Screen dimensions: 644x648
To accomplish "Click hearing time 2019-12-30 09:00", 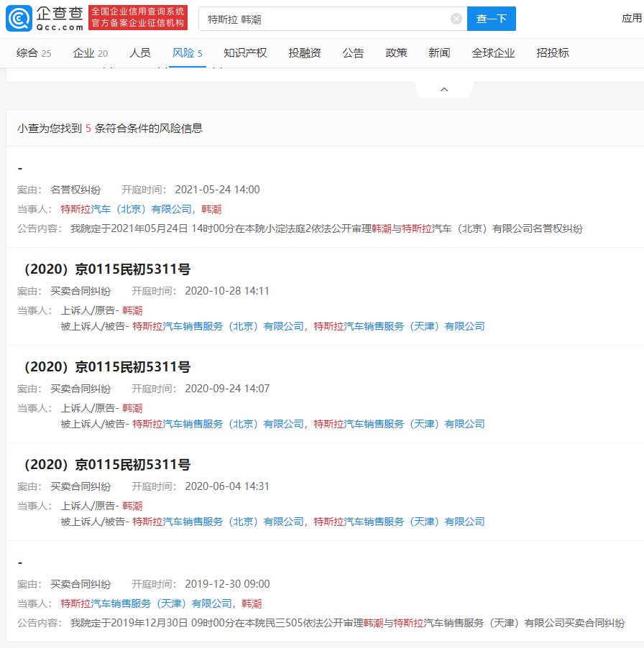I will coord(227,584).
